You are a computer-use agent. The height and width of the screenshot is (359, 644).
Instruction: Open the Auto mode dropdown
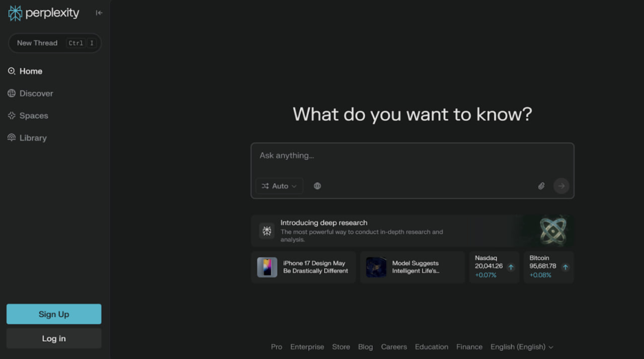(279, 186)
